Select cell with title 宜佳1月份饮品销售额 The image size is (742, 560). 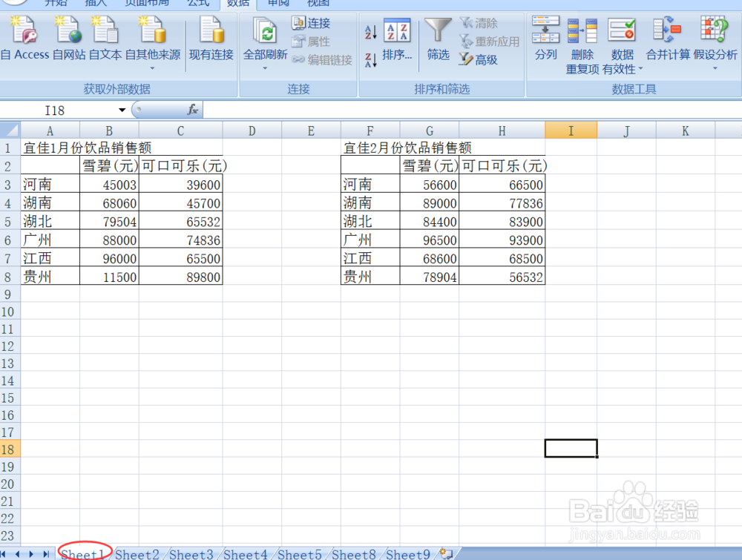50,148
